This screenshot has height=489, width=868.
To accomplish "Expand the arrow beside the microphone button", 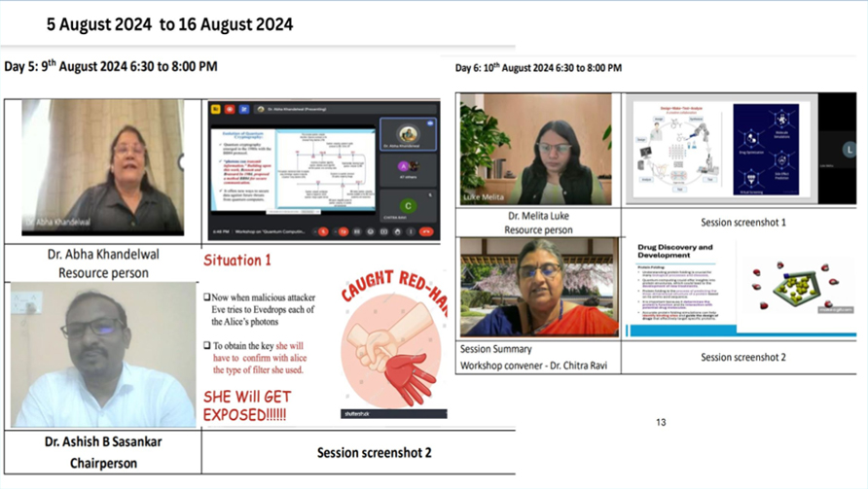I will [x=314, y=231].
